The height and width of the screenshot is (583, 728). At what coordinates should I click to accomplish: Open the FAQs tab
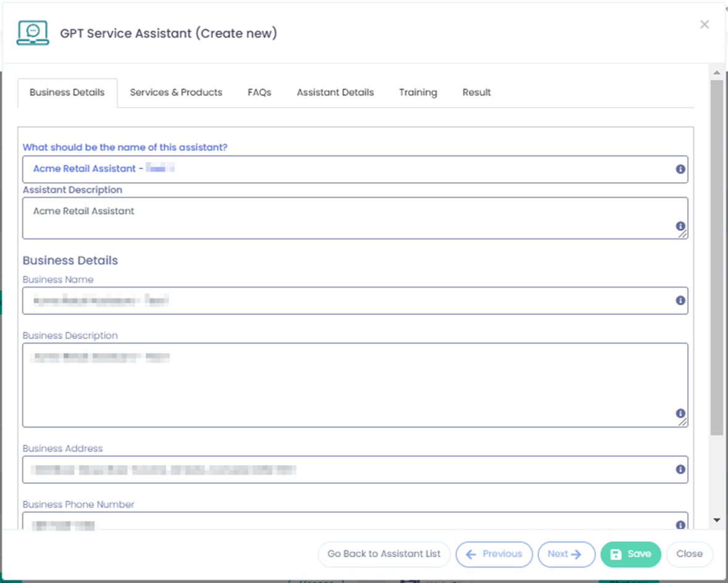pos(259,93)
